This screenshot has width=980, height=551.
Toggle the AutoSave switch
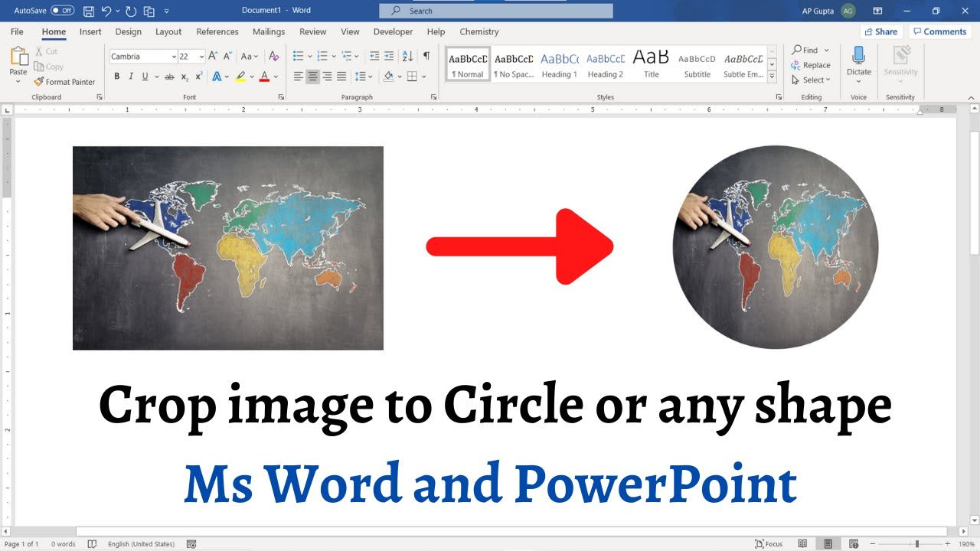point(62,11)
